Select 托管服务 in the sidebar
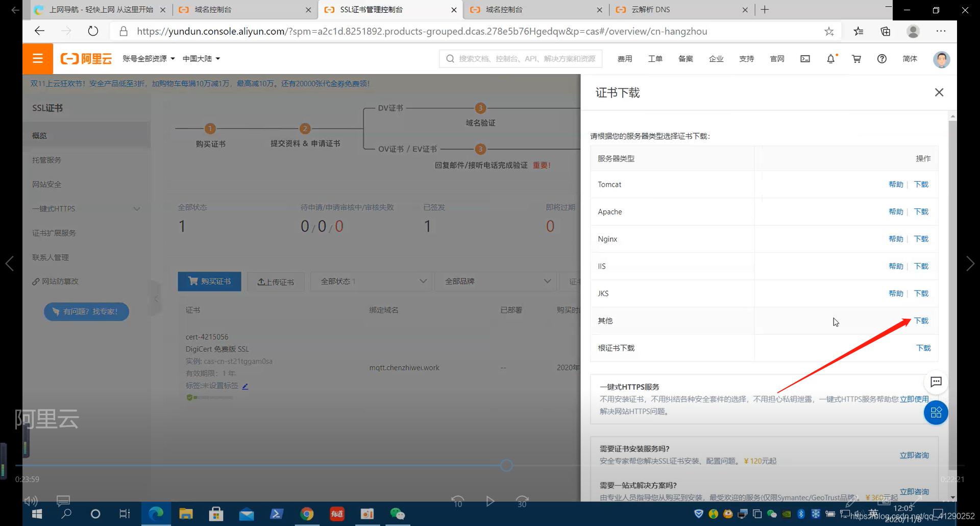 click(x=46, y=159)
